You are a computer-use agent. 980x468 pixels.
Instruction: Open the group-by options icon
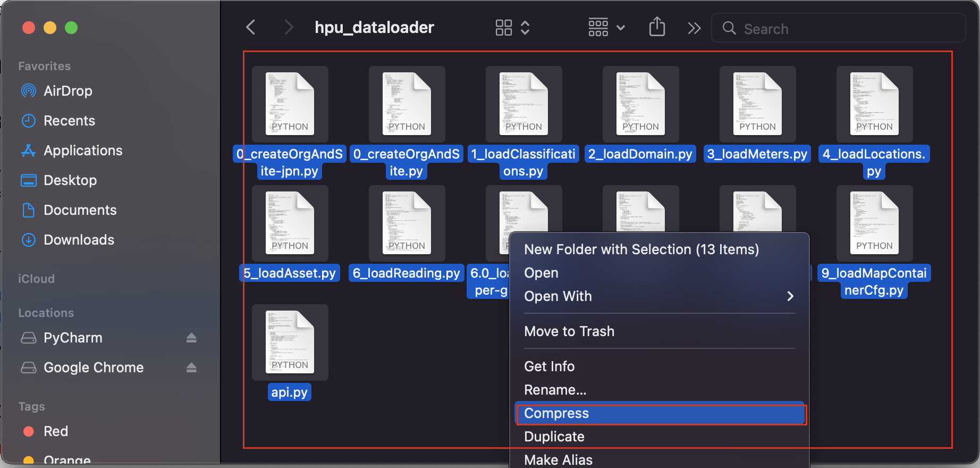tap(598, 27)
